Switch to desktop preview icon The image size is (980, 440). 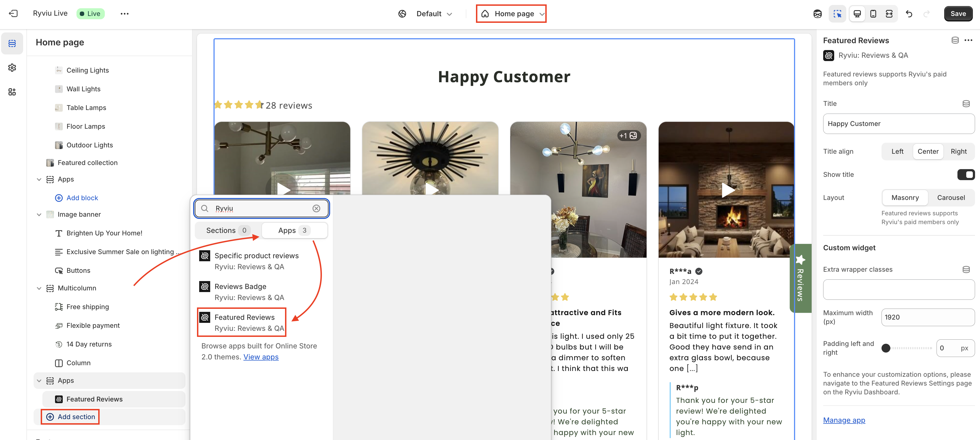857,14
